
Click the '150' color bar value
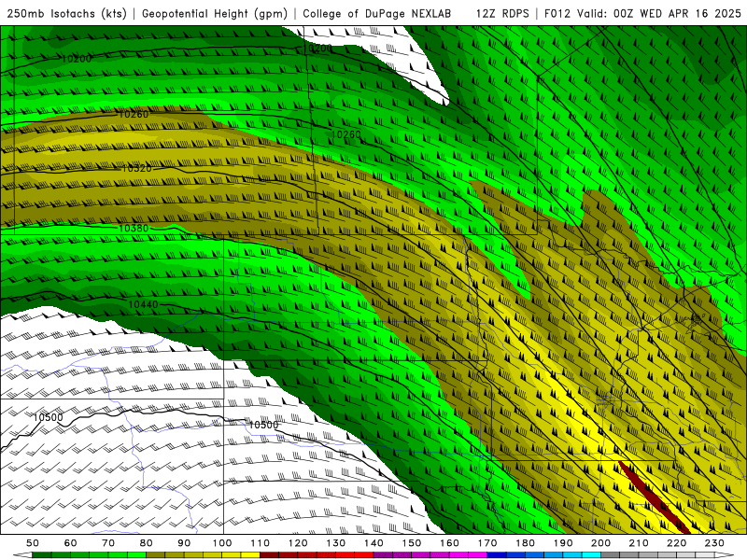tap(412, 543)
